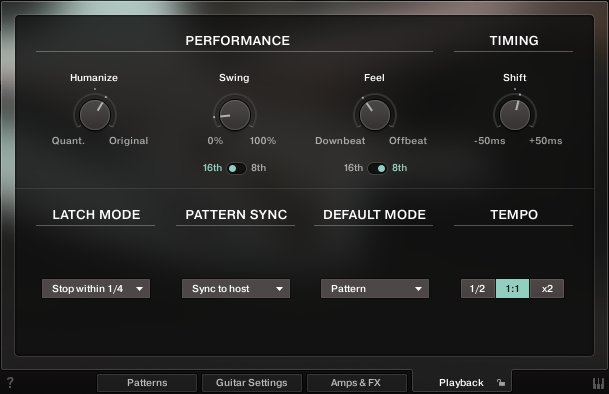Switch to the Amps & FX tab
The width and height of the screenshot is (609, 394).
pyautogui.click(x=356, y=383)
